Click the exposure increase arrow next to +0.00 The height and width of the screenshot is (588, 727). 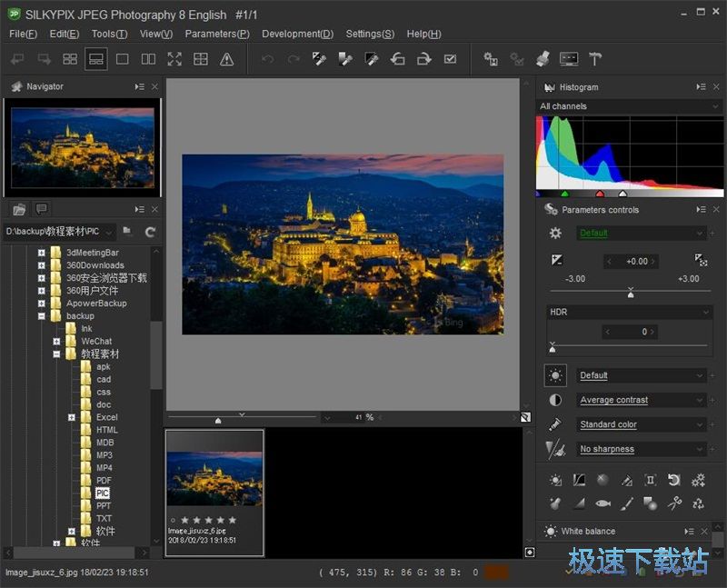coord(652,262)
